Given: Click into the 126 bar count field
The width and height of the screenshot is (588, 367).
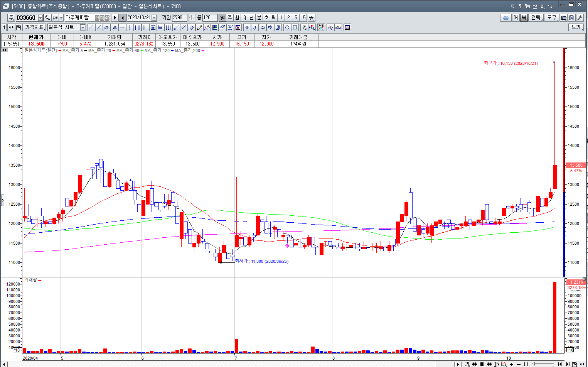Looking at the screenshot, I should pyautogui.click(x=210, y=18).
